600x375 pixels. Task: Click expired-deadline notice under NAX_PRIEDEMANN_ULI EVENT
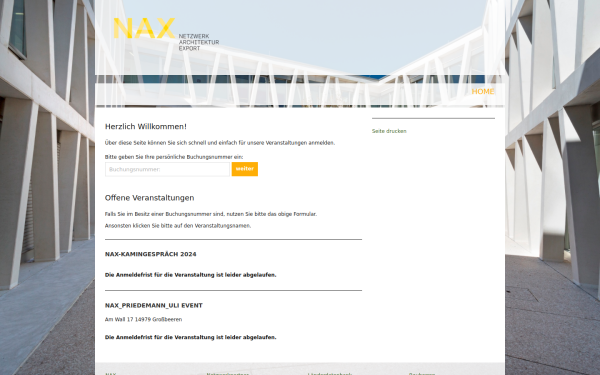[191, 337]
